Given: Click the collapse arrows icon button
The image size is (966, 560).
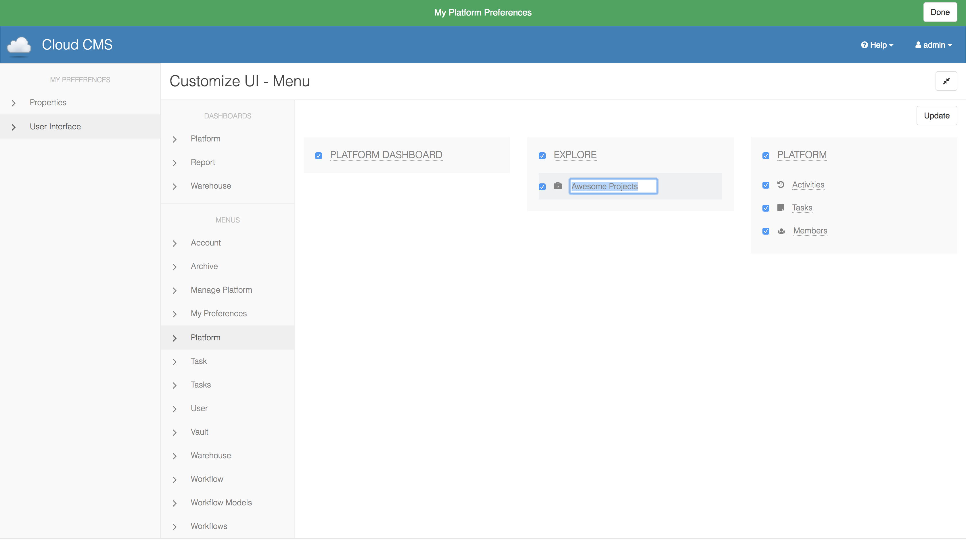Looking at the screenshot, I should [946, 81].
